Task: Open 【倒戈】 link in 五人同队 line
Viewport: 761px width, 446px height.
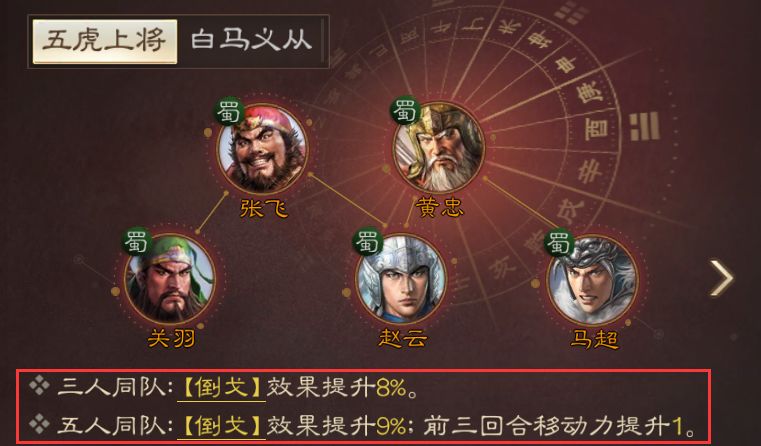Action: (x=221, y=426)
